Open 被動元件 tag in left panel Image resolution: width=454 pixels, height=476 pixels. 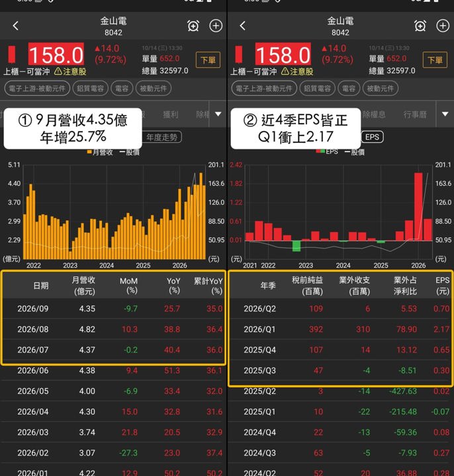(x=154, y=89)
